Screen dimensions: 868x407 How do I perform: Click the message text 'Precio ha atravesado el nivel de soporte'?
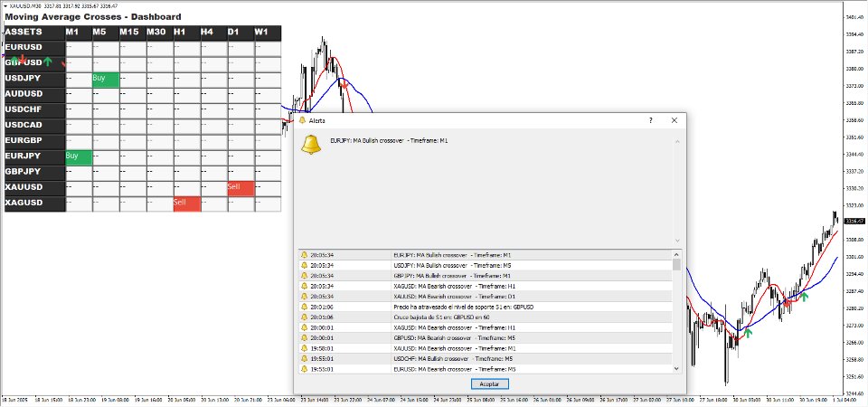click(443, 307)
